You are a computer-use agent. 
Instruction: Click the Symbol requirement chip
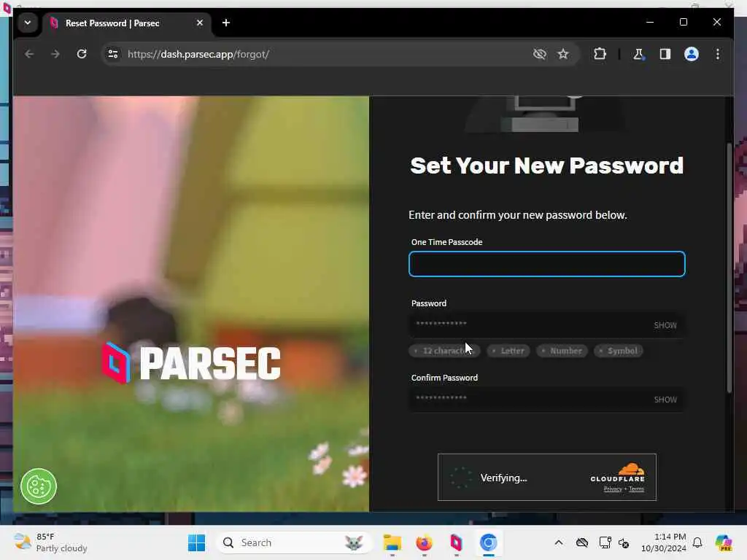[x=619, y=351]
